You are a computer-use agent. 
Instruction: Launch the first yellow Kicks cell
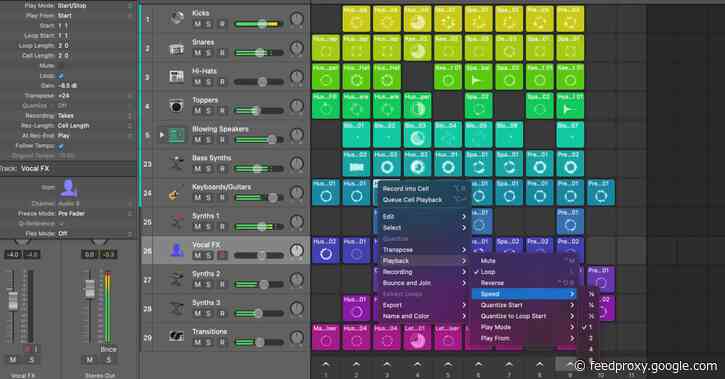point(356,19)
